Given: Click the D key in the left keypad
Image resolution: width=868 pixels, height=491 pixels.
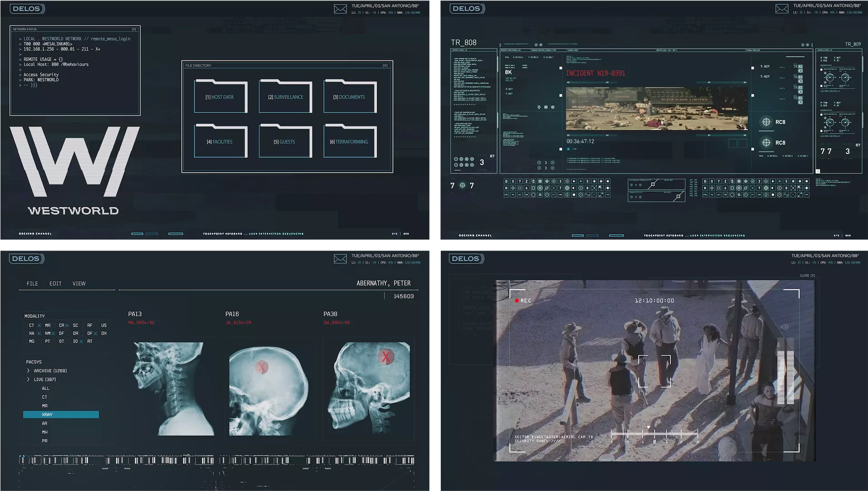Looking at the screenshot, I should (506, 181).
